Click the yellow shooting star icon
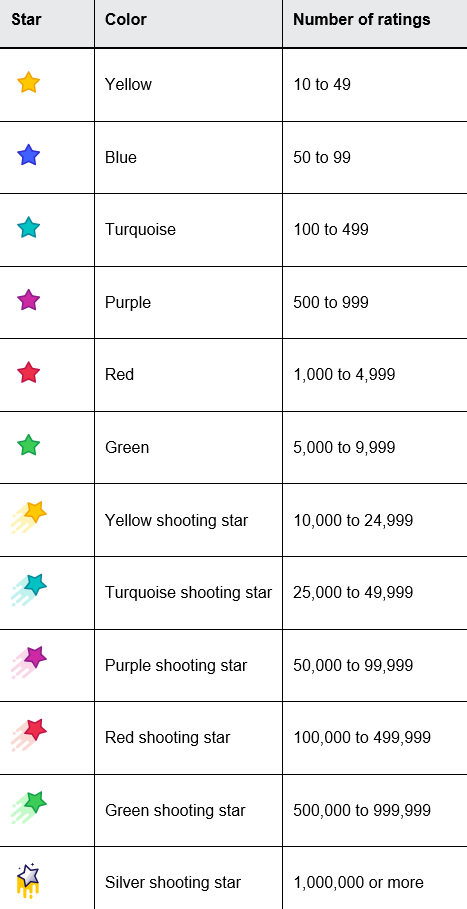The width and height of the screenshot is (467, 909). [28, 518]
